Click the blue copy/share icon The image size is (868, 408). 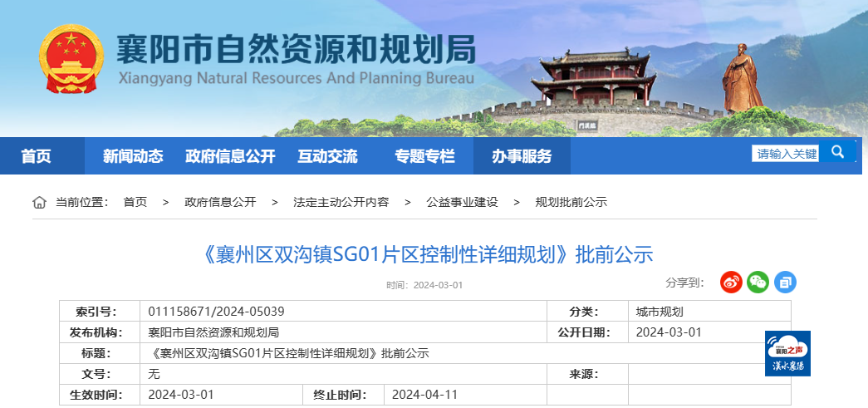pos(785,283)
